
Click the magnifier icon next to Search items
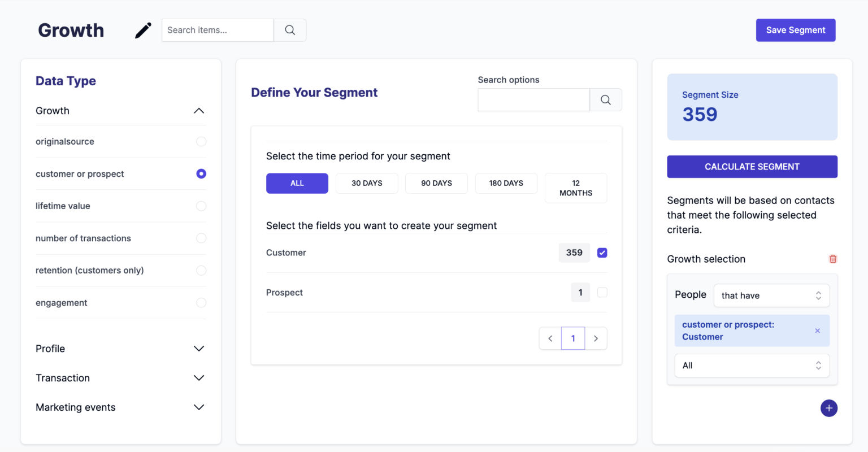click(289, 30)
